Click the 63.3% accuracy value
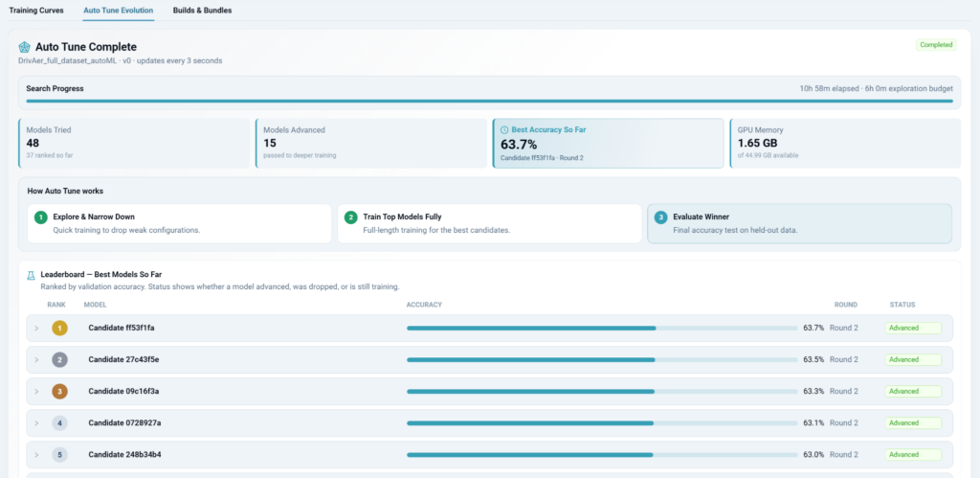The image size is (980, 478). pyautogui.click(x=813, y=392)
